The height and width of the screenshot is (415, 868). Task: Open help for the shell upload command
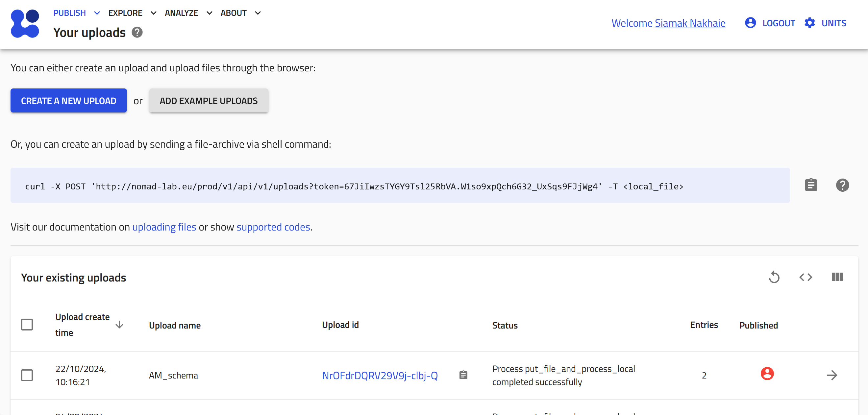click(x=842, y=185)
